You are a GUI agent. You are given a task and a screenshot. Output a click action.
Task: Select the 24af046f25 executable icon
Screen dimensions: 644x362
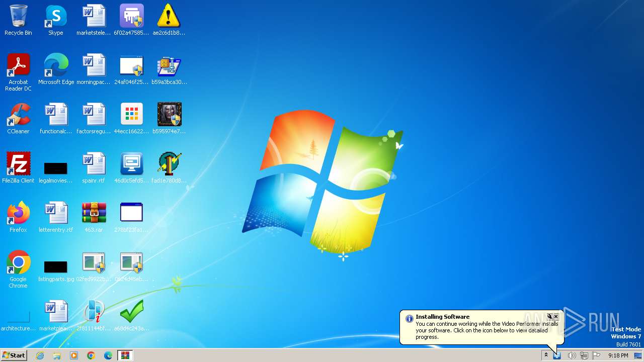click(131, 69)
